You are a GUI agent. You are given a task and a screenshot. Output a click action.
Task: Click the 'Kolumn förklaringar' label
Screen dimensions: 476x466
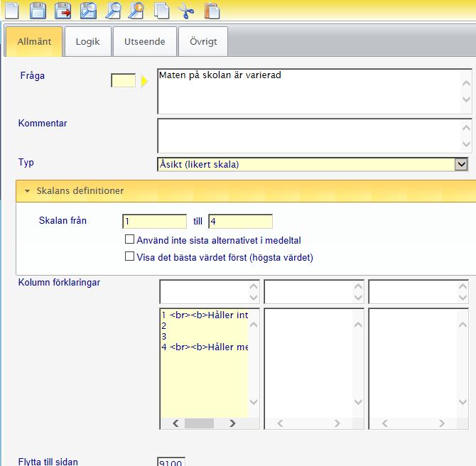[x=59, y=282]
